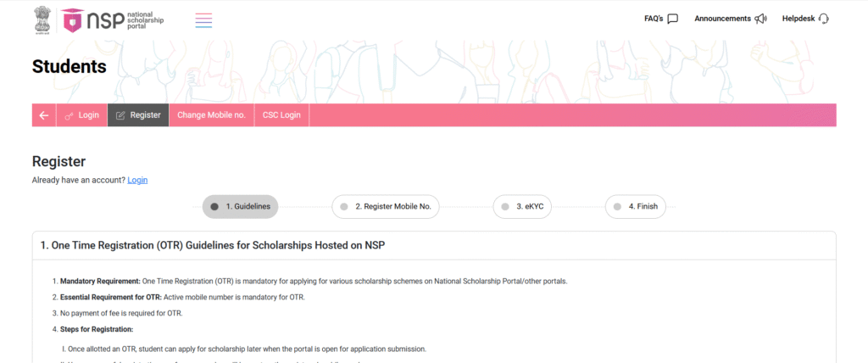The height and width of the screenshot is (363, 868).
Task: Open Change Mobile no. tab
Action: [x=211, y=115]
